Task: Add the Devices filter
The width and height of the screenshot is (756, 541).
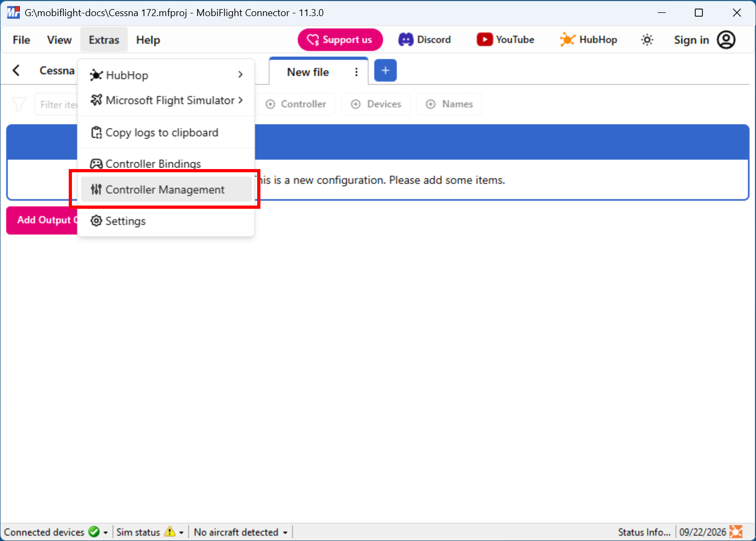Action: tap(376, 104)
